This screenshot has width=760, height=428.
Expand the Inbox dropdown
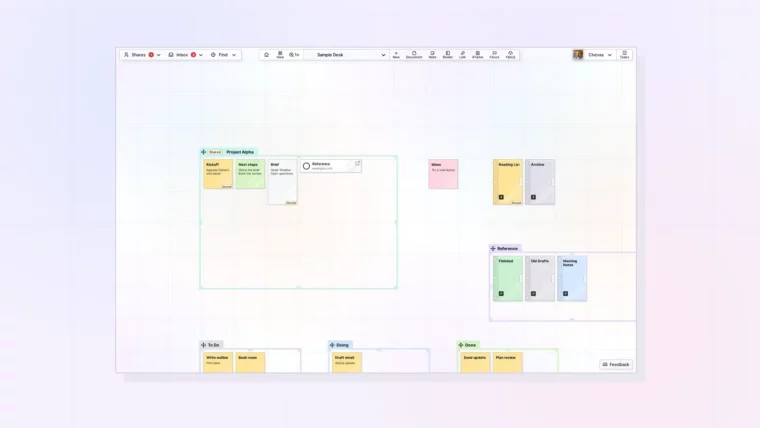tap(201, 55)
